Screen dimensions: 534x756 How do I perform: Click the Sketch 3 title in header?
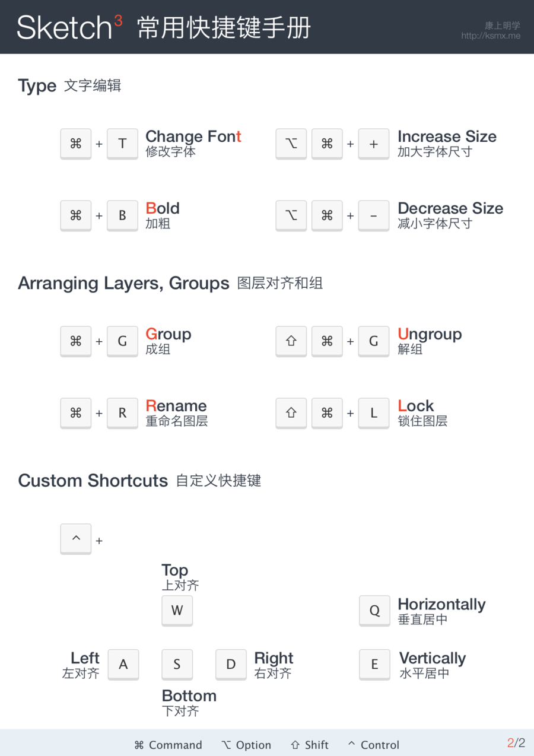click(x=69, y=27)
